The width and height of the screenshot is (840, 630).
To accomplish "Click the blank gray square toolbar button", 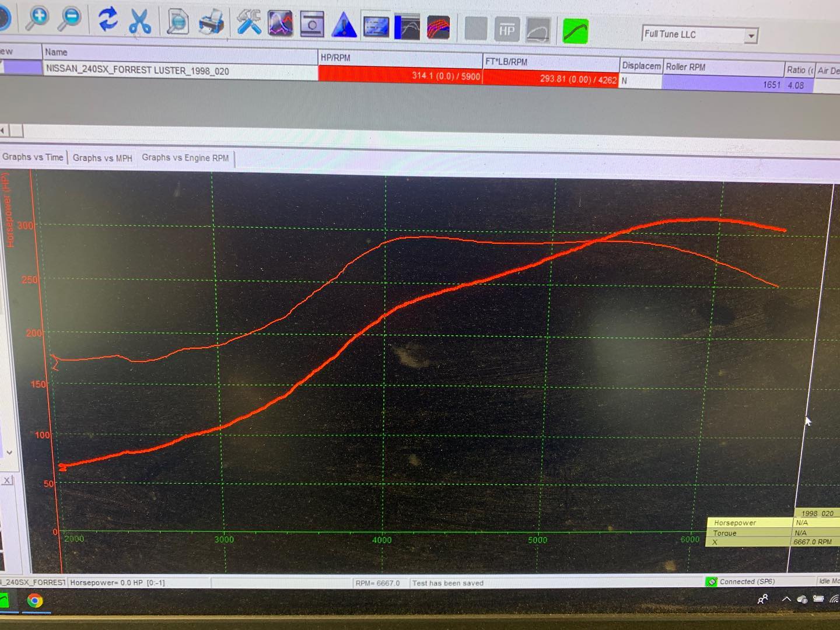I will [475, 29].
